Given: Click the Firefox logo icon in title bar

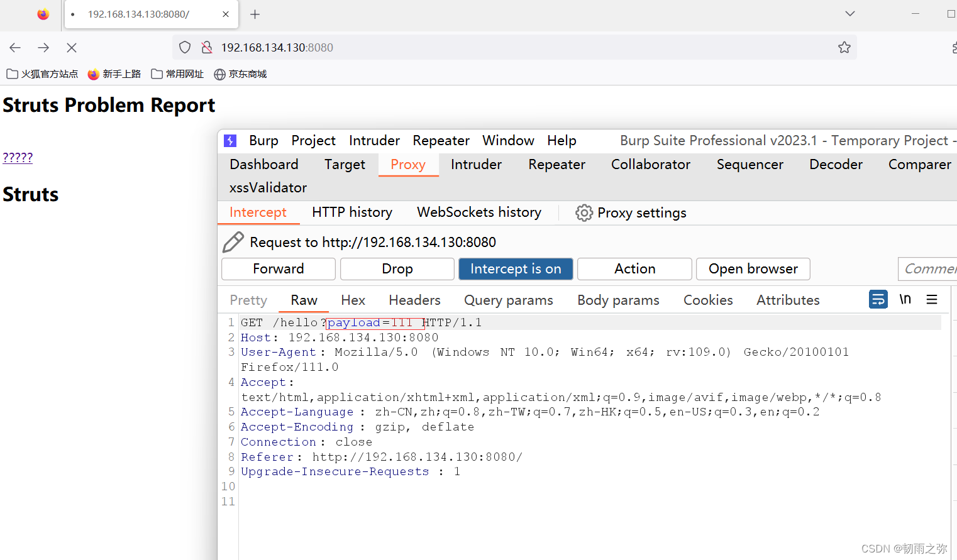Looking at the screenshot, I should pos(43,14).
